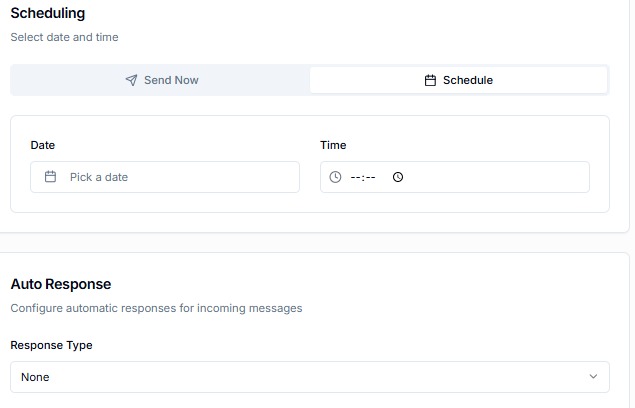Open the Response Type dropdown
This screenshot has width=635, height=408.
coord(309,377)
